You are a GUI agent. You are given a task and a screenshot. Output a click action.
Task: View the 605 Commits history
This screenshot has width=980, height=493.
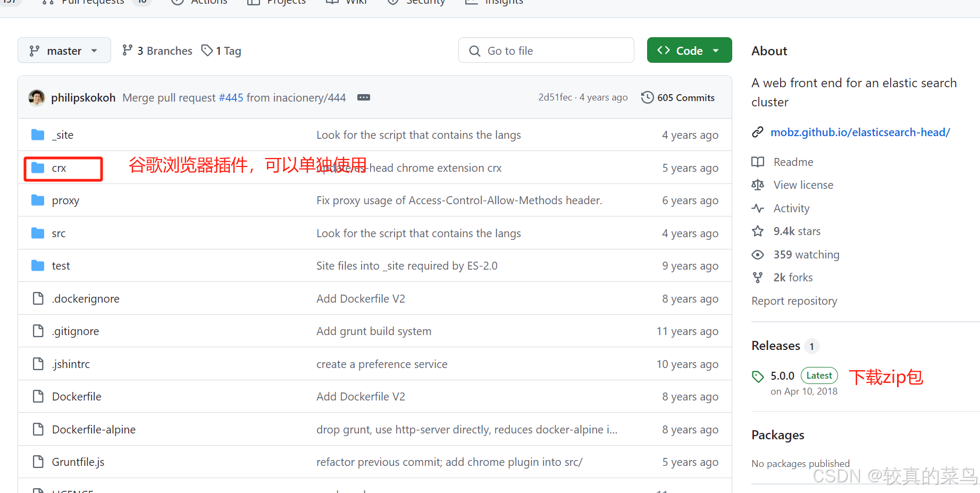coord(678,97)
